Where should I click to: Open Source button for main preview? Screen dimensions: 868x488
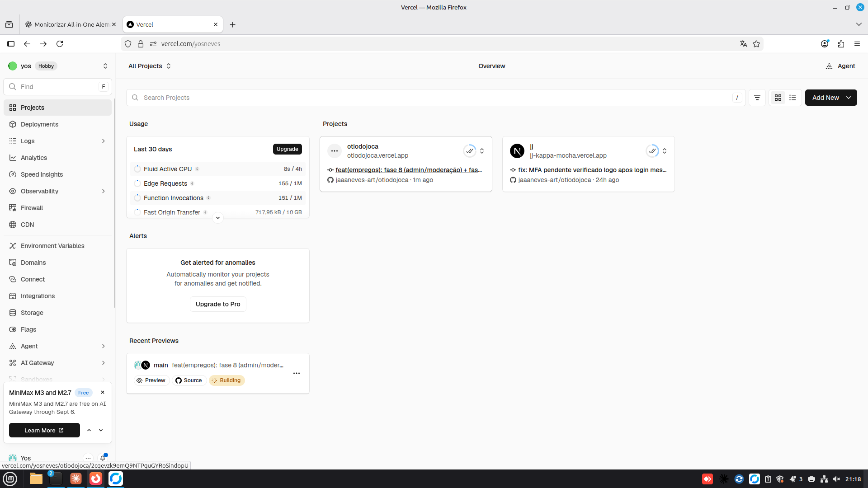click(189, 380)
